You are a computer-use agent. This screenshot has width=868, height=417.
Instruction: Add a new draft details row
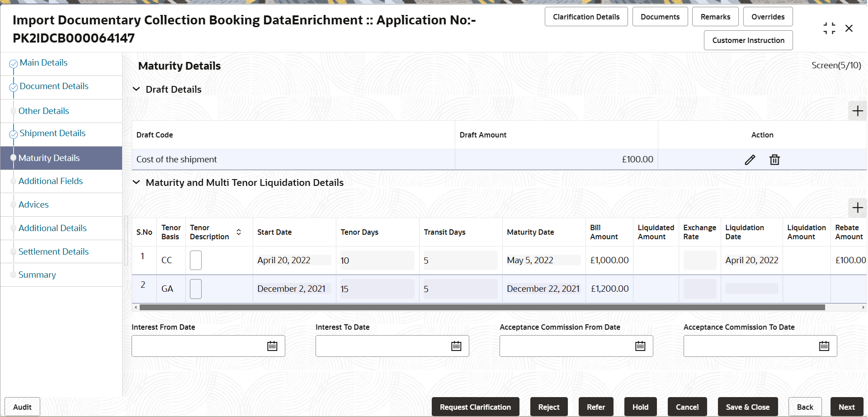[x=858, y=111]
